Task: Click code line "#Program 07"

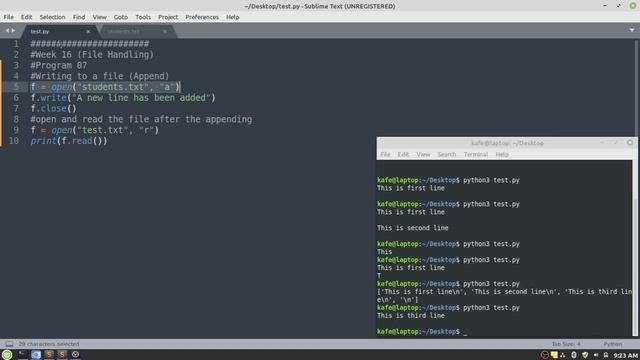Action: tap(58, 65)
